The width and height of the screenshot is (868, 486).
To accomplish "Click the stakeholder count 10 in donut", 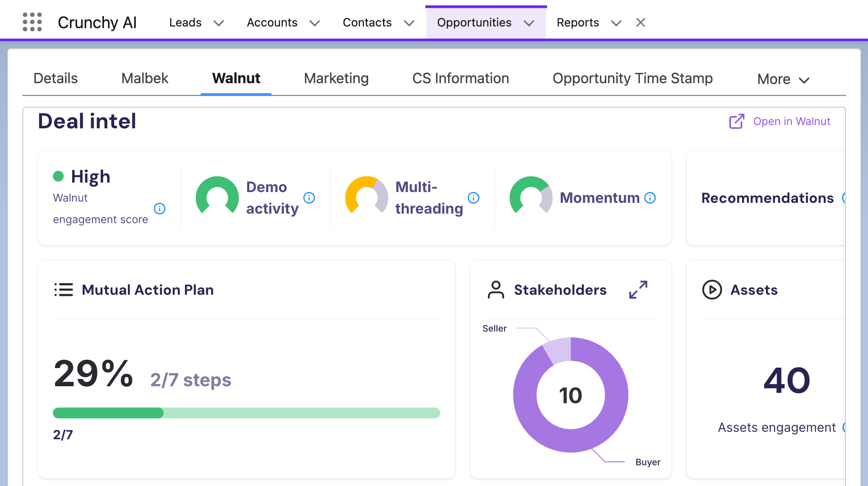I will 571,395.
